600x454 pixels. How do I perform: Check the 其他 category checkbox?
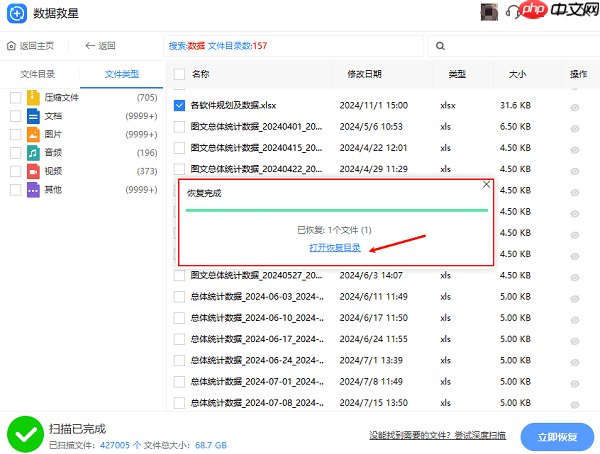coord(15,189)
